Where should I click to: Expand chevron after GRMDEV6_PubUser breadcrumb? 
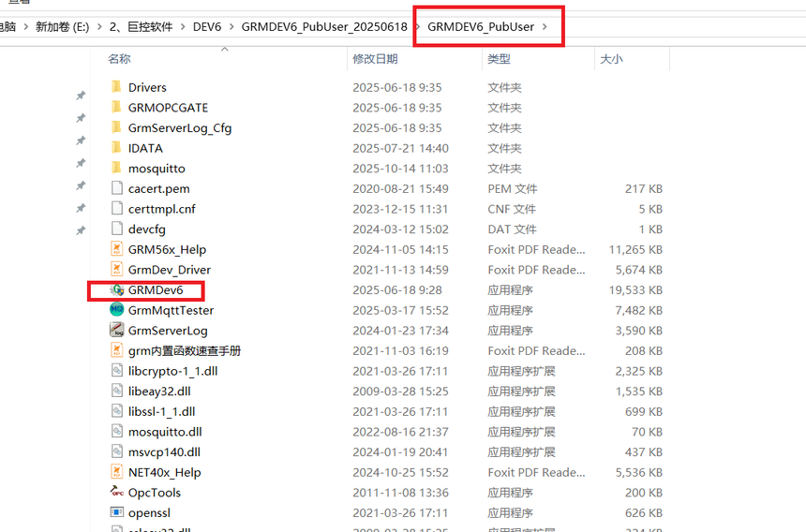point(545,27)
